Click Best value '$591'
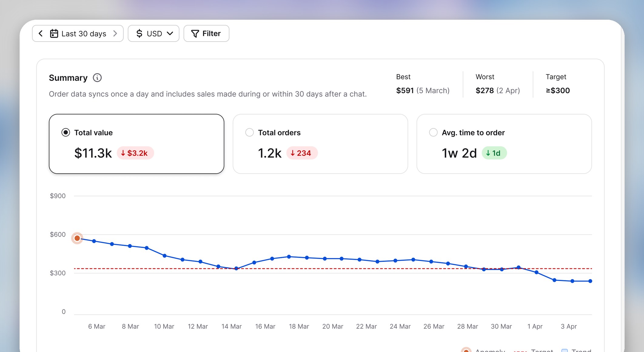This screenshot has width=644, height=352. click(x=405, y=90)
